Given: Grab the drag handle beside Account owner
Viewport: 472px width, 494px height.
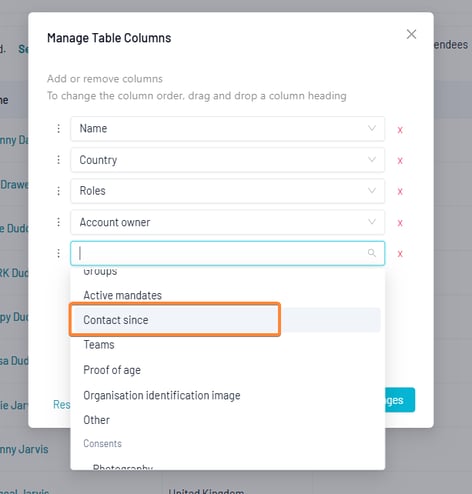Looking at the screenshot, I should (59, 222).
